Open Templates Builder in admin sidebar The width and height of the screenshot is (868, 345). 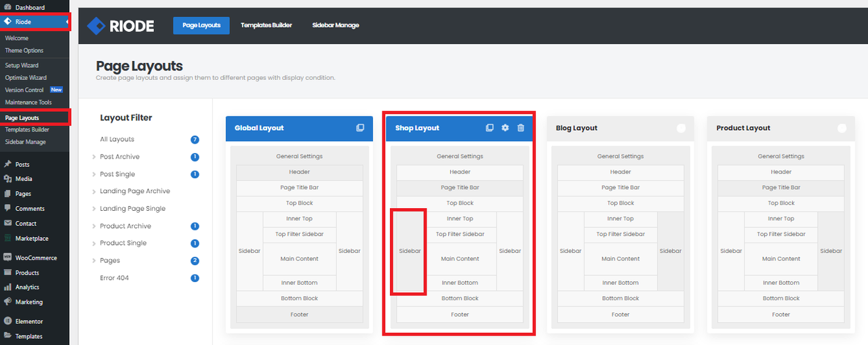[27, 129]
